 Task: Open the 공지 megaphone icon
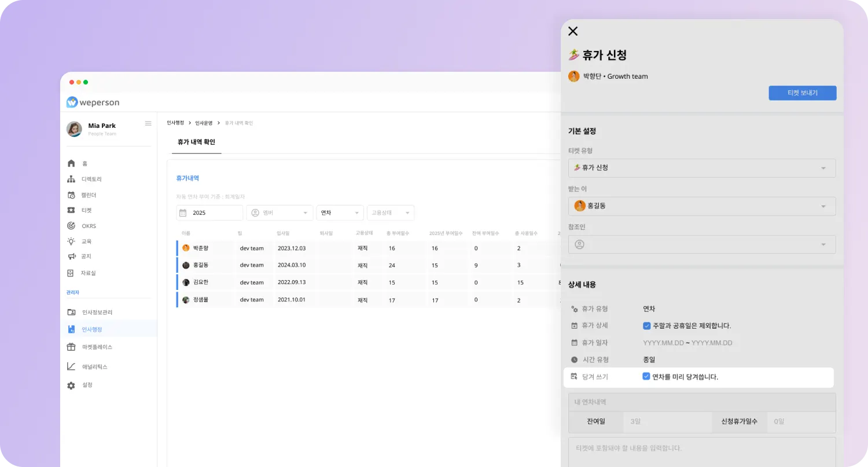point(71,256)
